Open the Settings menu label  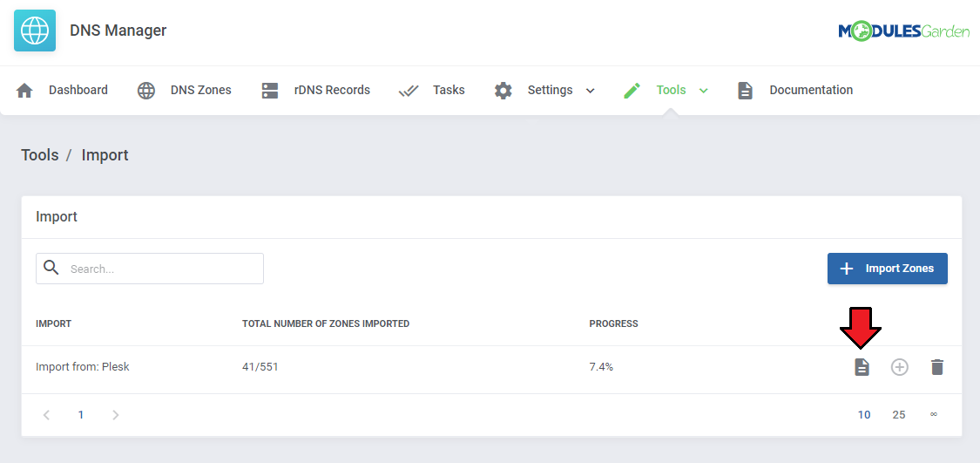click(550, 90)
